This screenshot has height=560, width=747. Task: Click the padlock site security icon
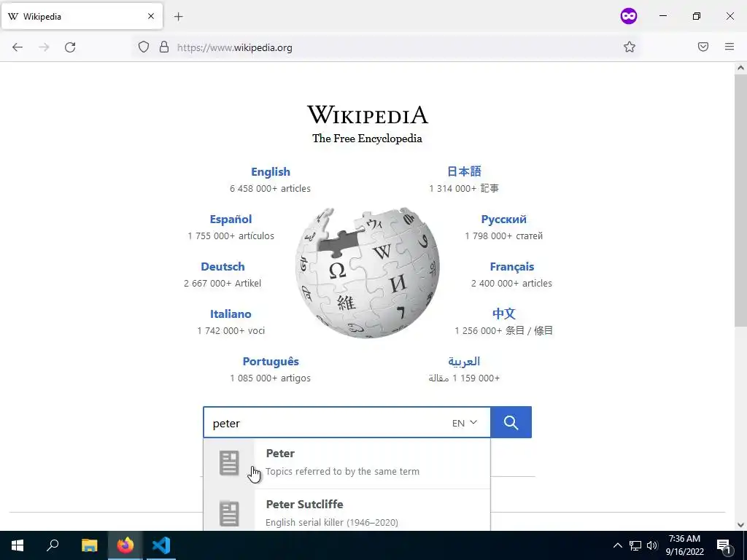tap(164, 47)
